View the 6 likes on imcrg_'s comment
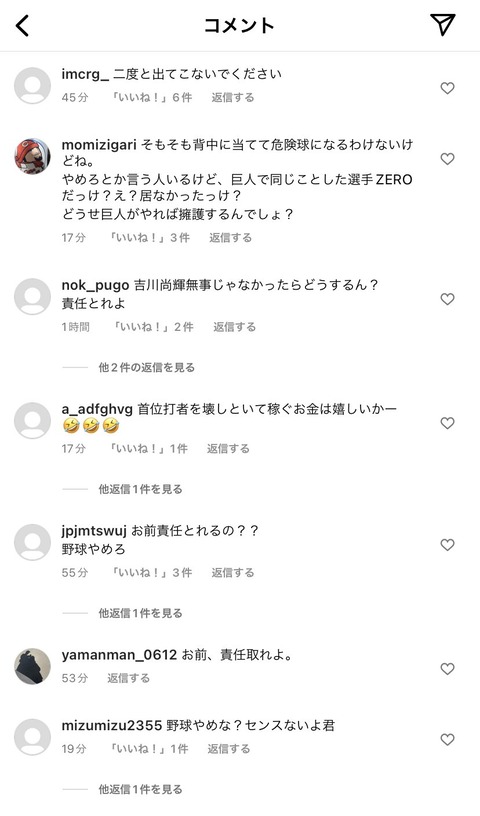480x816 pixels. 151,97
